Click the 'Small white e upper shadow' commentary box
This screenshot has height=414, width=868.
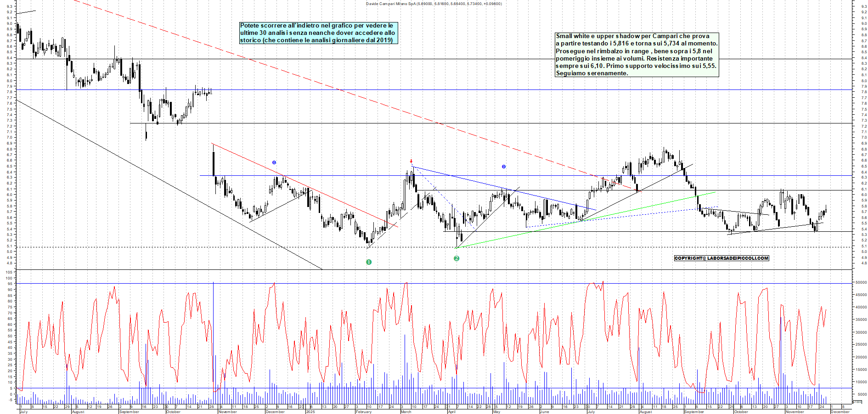click(637, 55)
